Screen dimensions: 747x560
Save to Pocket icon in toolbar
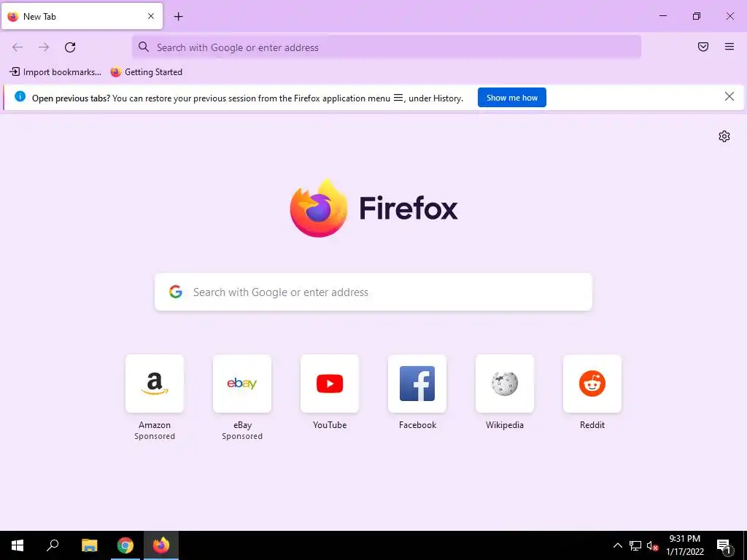[703, 47]
